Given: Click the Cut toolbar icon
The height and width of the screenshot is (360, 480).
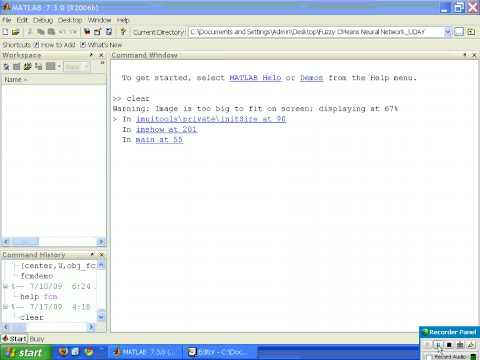Looking at the screenshot, I should tap(30, 32).
